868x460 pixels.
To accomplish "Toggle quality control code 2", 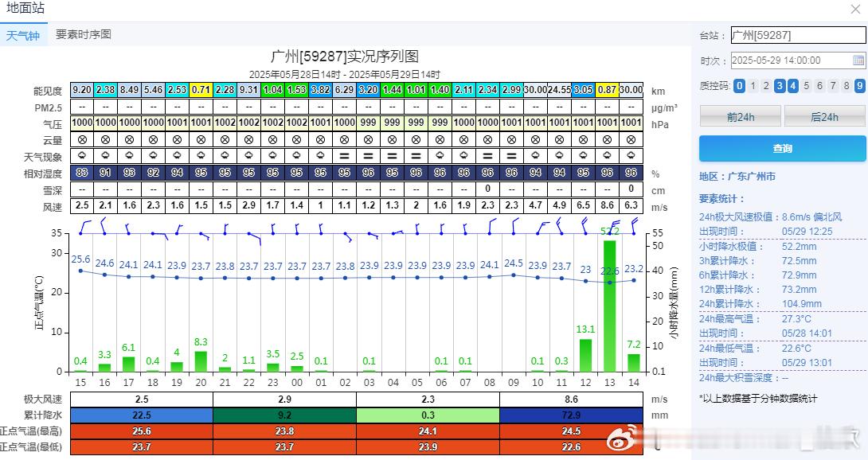I will point(766,86).
